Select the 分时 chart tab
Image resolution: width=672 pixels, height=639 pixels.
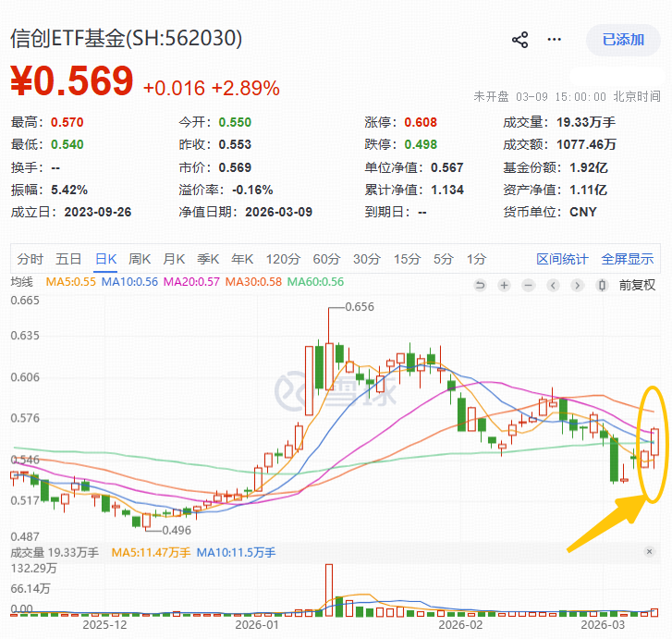[x=30, y=259]
